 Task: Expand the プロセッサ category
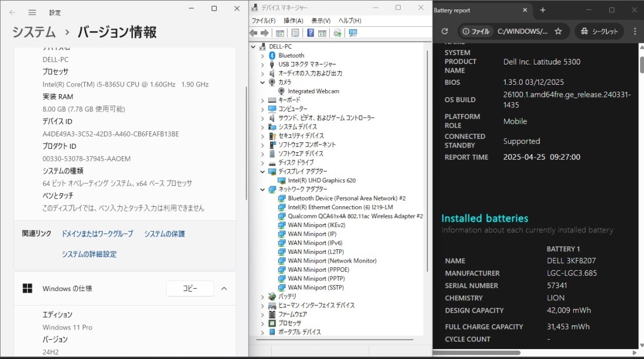pyautogui.click(x=262, y=323)
